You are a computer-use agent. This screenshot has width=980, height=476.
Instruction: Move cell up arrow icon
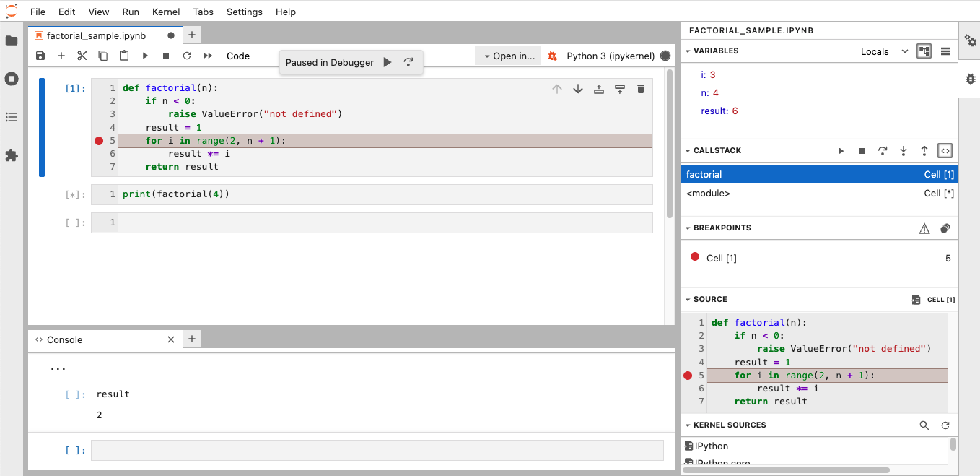557,89
